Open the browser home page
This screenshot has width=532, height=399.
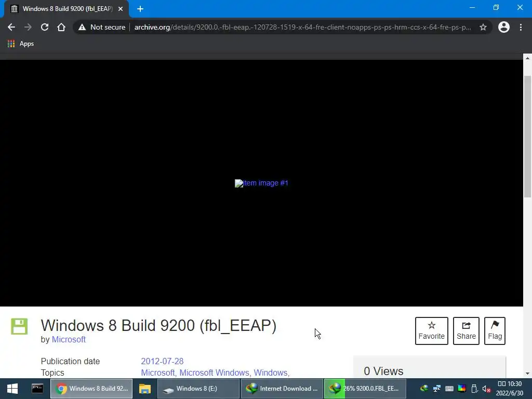(x=61, y=27)
